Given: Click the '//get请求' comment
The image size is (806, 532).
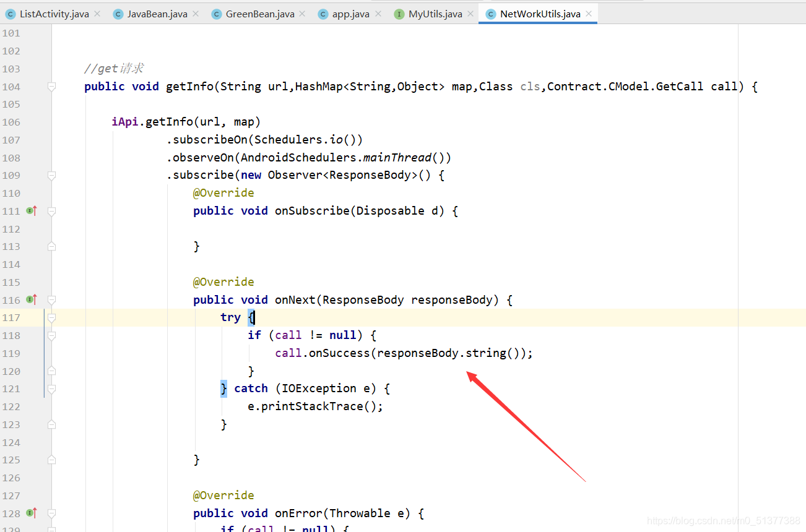Looking at the screenshot, I should [114, 69].
